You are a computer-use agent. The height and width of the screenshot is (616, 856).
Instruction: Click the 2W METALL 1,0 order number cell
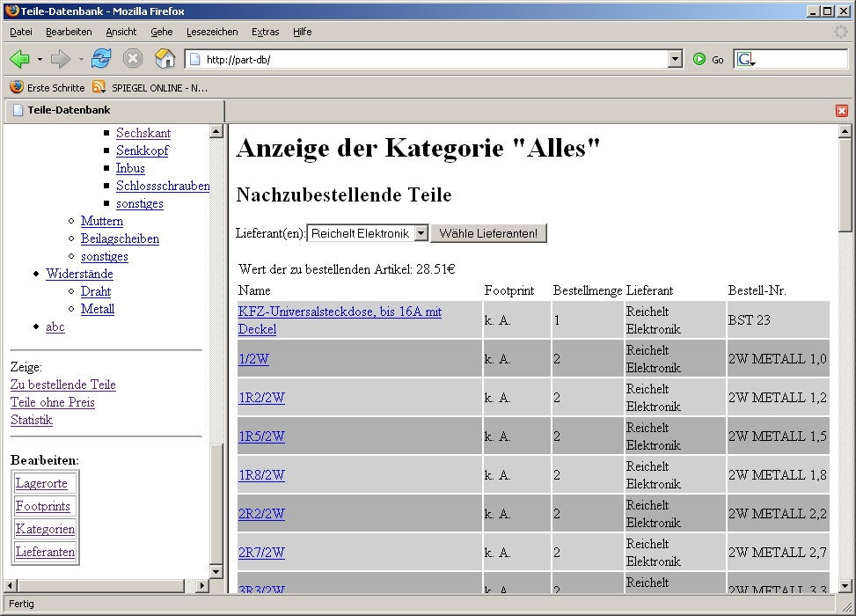coord(778,359)
